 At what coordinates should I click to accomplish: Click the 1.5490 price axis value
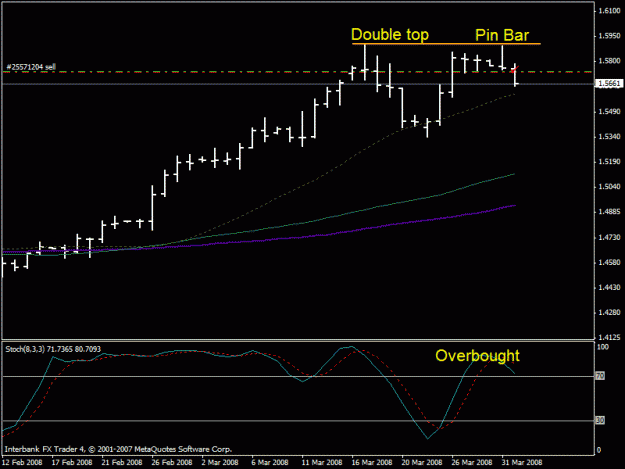click(609, 112)
